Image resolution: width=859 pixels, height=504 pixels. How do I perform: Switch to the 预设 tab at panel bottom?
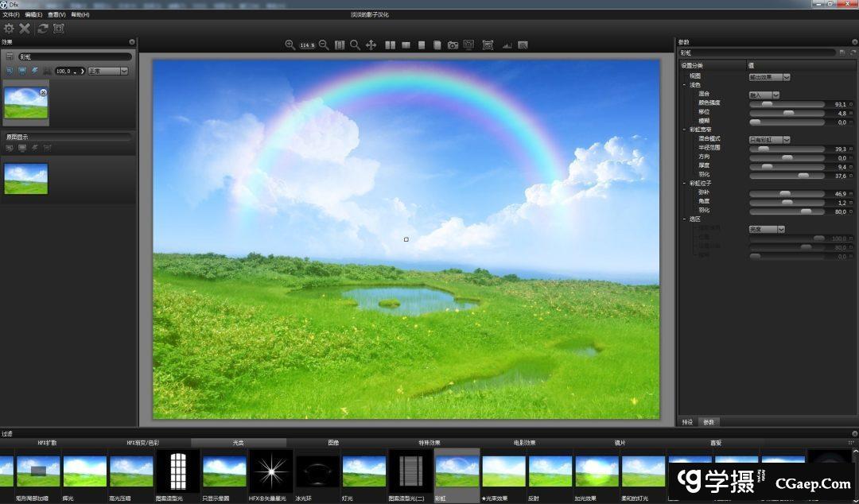tap(687, 421)
